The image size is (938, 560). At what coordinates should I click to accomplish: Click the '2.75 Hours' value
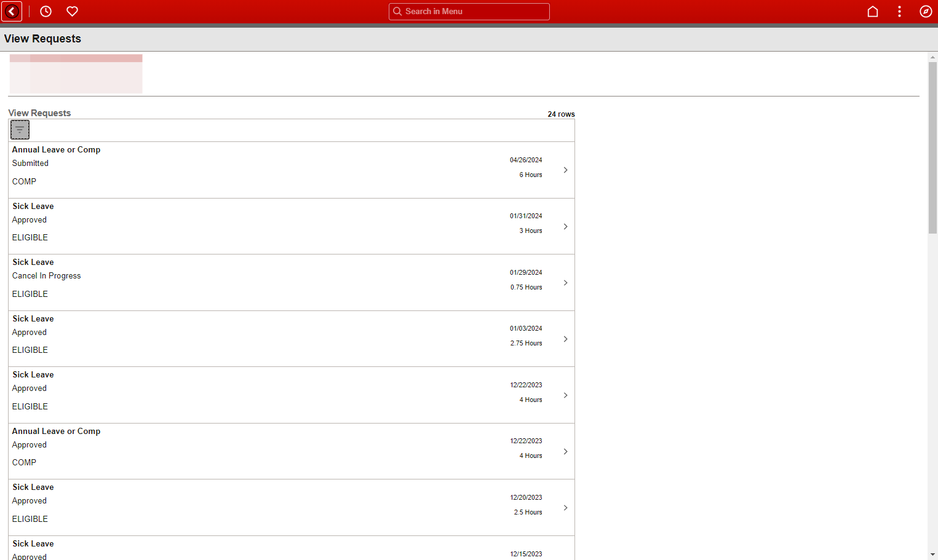526,343
